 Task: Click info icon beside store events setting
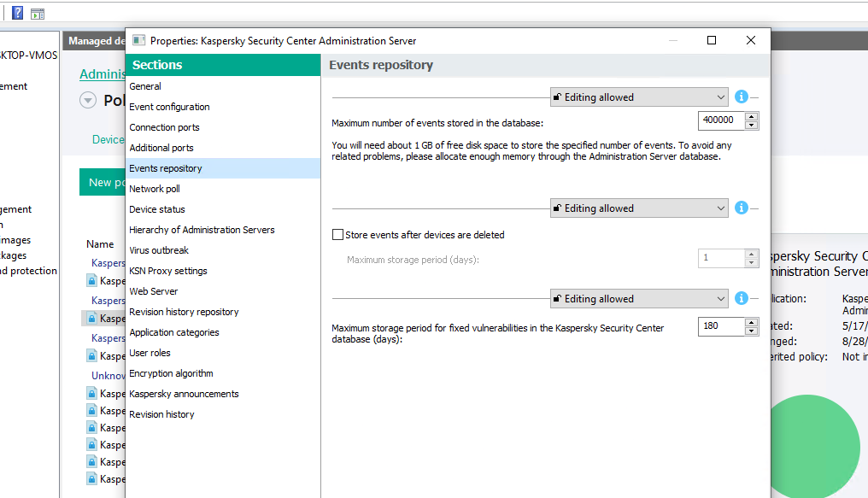[x=742, y=208]
